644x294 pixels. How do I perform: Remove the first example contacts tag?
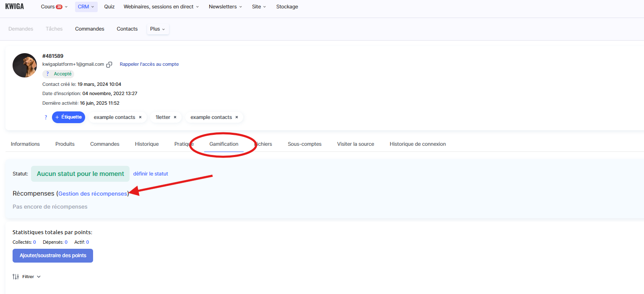pyautogui.click(x=140, y=117)
